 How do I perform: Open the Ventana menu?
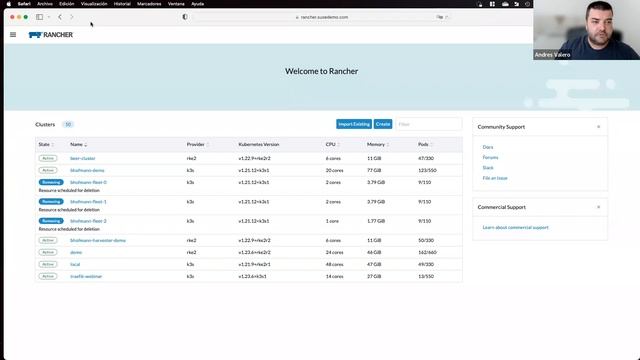pyautogui.click(x=176, y=4)
